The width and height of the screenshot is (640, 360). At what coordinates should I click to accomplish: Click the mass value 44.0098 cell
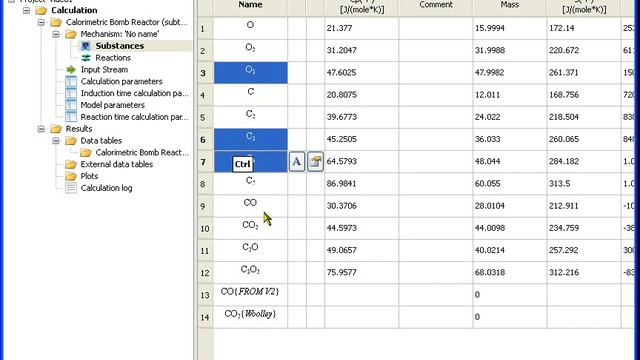509,228
